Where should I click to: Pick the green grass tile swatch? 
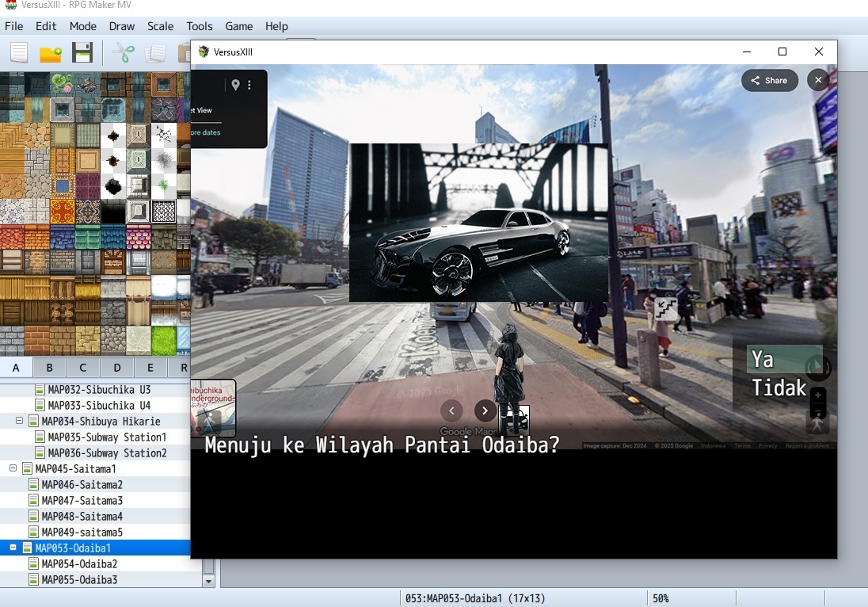(164, 341)
